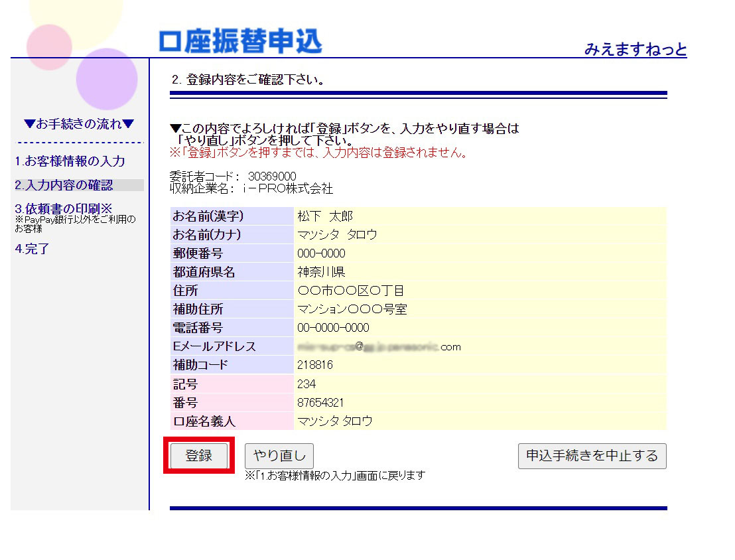
Task: Click the 口座振替申込 page title logo
Action: (240, 41)
